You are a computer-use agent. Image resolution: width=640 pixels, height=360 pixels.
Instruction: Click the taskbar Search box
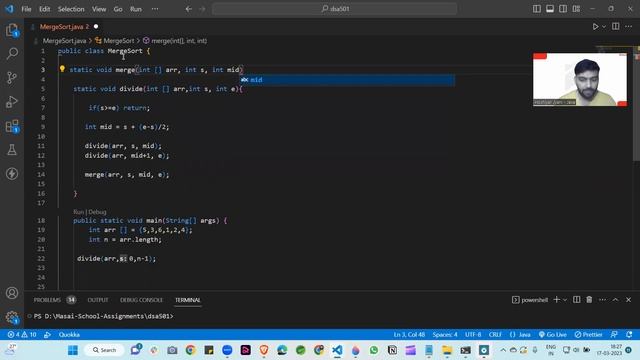click(104, 350)
